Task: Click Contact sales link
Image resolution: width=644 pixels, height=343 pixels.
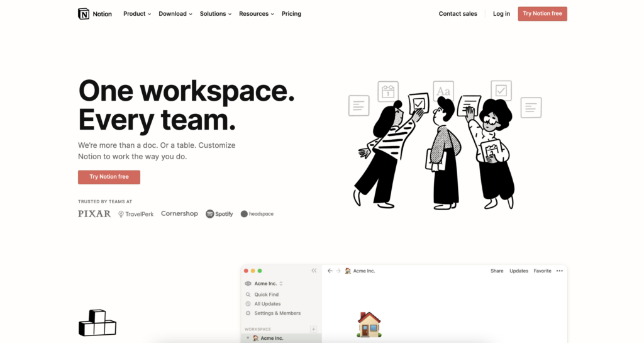Action: (x=458, y=14)
